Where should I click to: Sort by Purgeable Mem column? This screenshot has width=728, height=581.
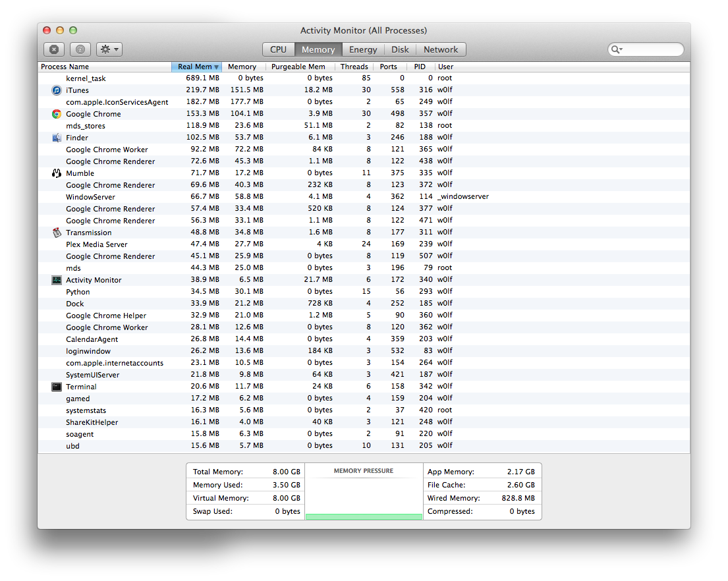click(x=300, y=67)
